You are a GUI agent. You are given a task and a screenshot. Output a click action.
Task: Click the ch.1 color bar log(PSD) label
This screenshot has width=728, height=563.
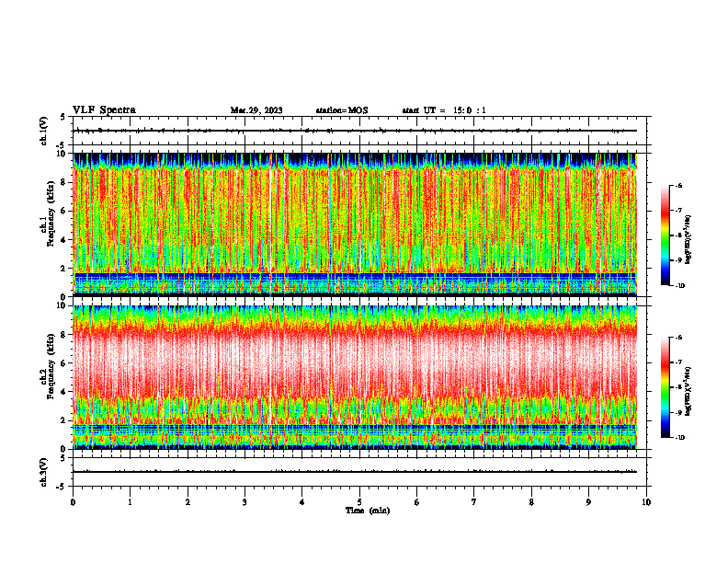click(688, 240)
